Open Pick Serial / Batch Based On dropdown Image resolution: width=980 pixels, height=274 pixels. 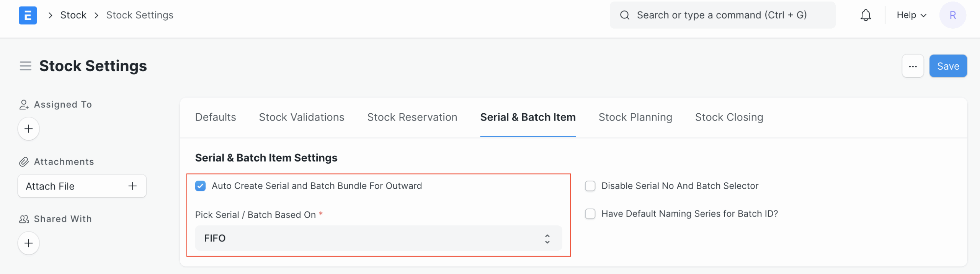coord(378,238)
